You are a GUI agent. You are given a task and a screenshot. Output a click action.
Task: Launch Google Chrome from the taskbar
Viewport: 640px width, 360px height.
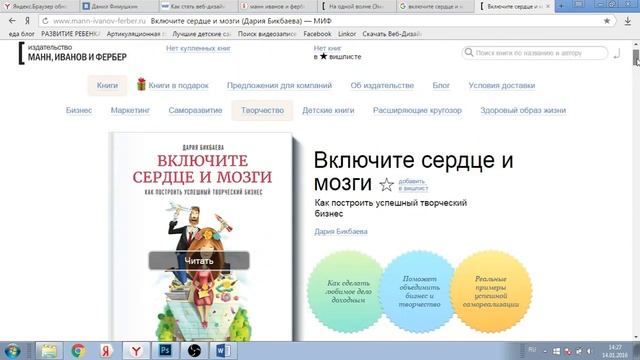78,351
